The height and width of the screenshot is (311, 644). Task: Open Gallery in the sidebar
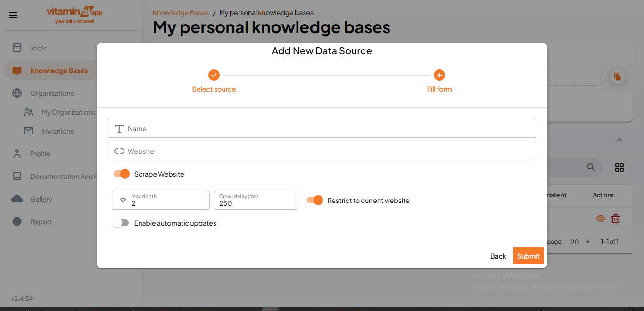pos(41,199)
